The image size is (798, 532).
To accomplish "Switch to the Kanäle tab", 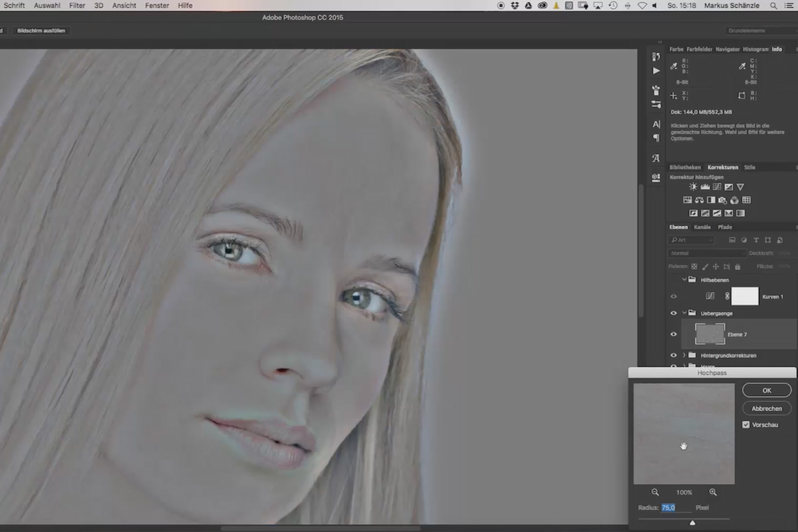I will tap(702, 227).
